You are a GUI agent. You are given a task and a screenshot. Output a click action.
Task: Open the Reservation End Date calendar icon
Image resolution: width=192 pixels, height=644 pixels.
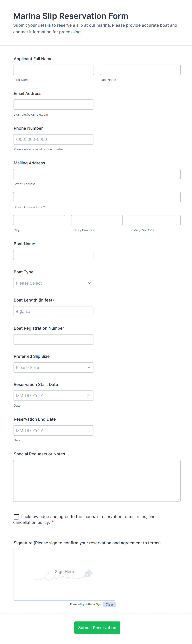[88, 430]
